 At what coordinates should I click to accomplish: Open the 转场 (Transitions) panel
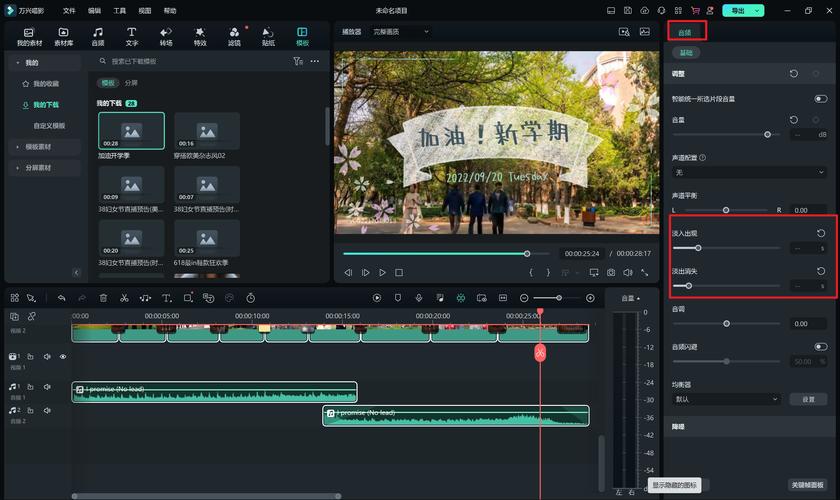(166, 37)
